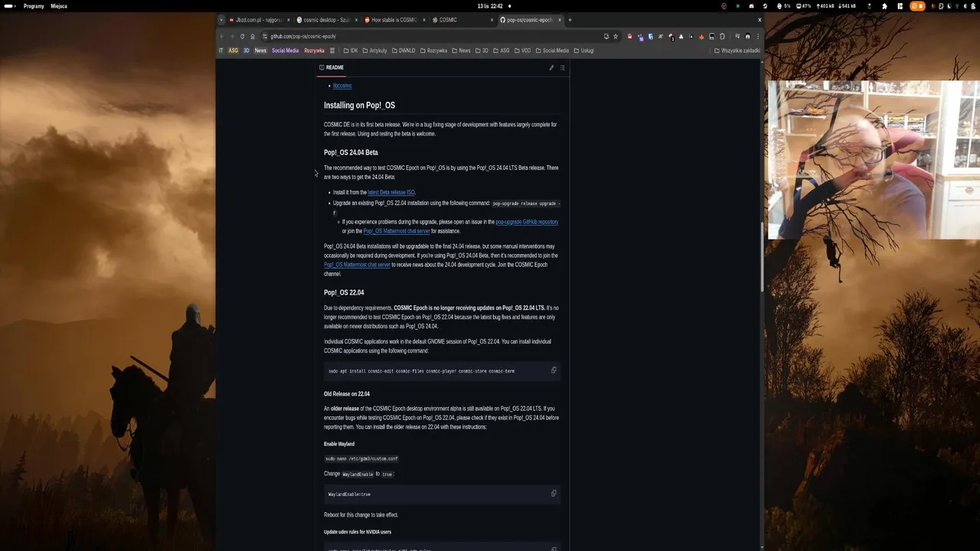
Task: Expand the Artykuły bookmark folder
Action: (x=374, y=51)
